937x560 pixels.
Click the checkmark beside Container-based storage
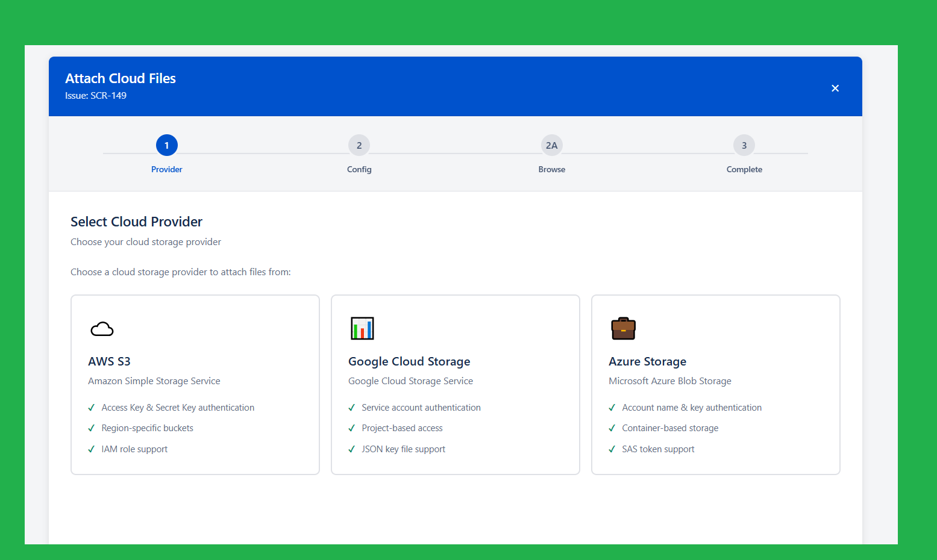pos(612,428)
